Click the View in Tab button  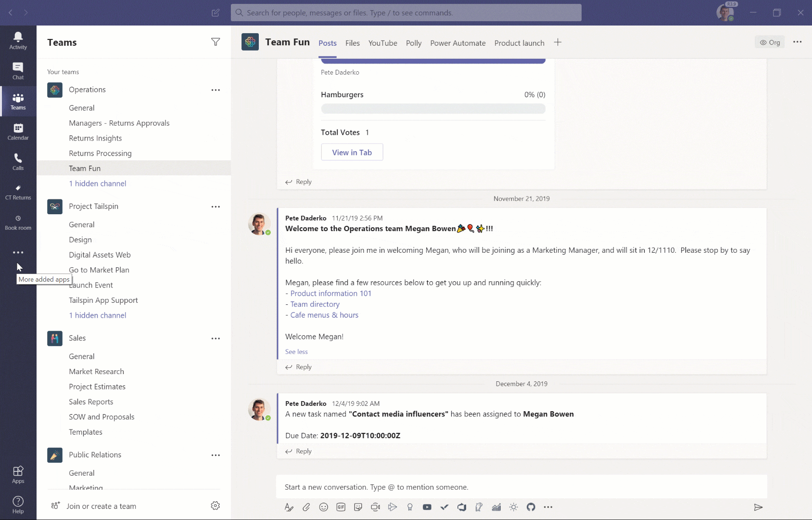[352, 152]
